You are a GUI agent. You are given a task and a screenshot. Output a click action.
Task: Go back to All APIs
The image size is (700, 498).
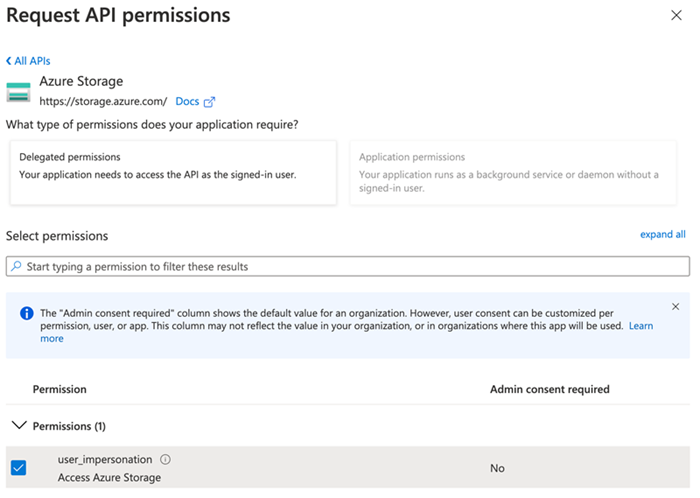pyautogui.click(x=32, y=61)
